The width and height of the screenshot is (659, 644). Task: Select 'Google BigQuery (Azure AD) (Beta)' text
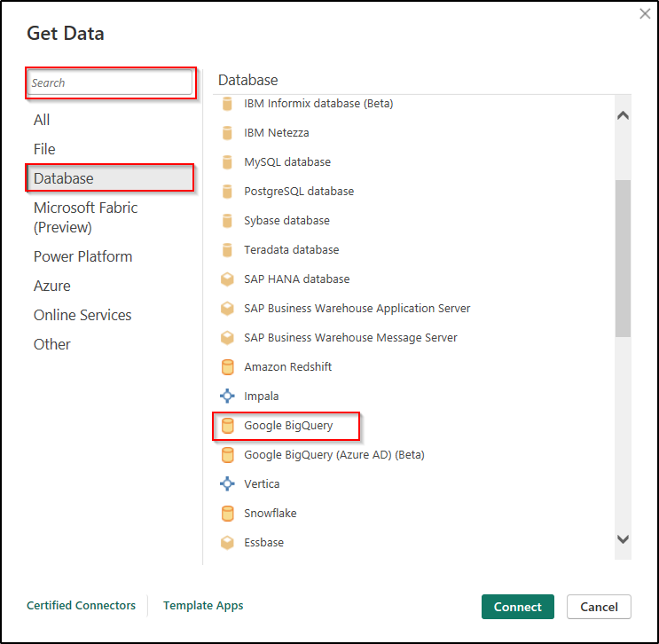pyautogui.click(x=334, y=455)
